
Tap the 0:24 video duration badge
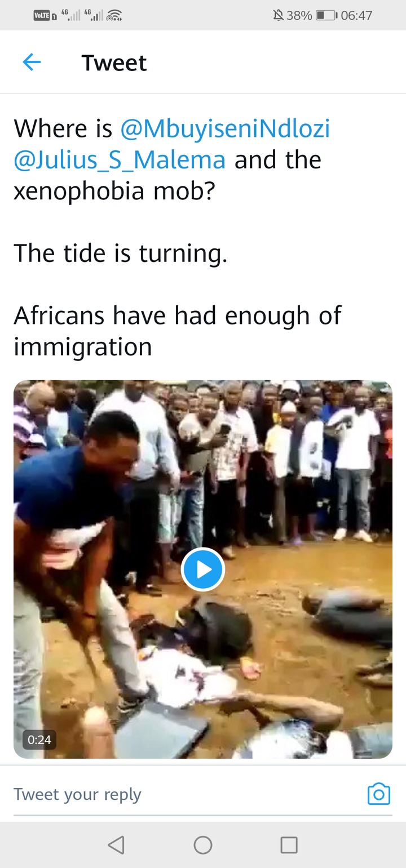39,740
